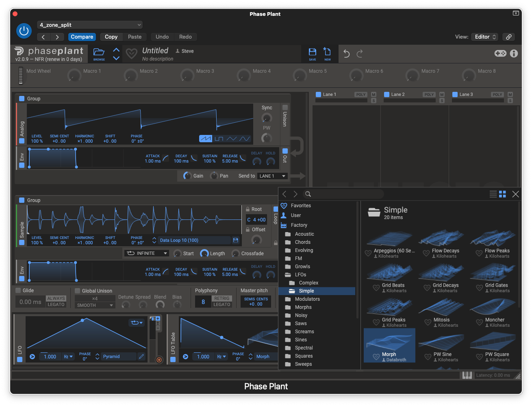532x406 pixels.
Task: Favorite the preset using heart icon
Action: point(131,54)
